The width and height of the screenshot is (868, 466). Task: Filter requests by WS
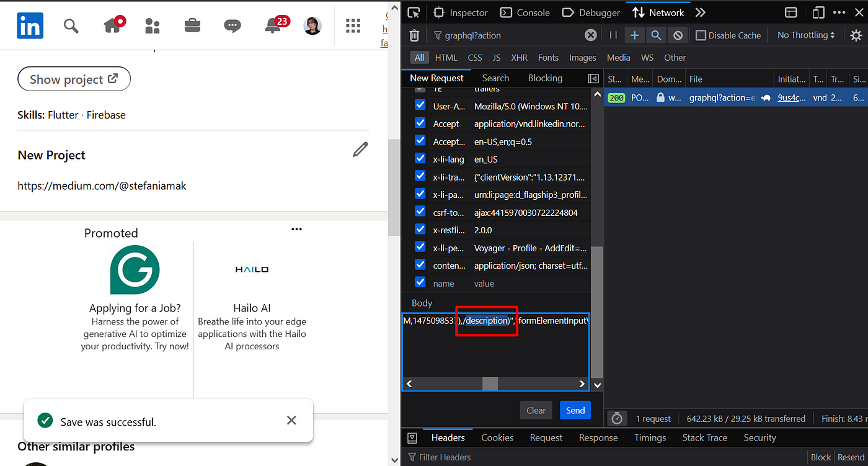click(647, 58)
